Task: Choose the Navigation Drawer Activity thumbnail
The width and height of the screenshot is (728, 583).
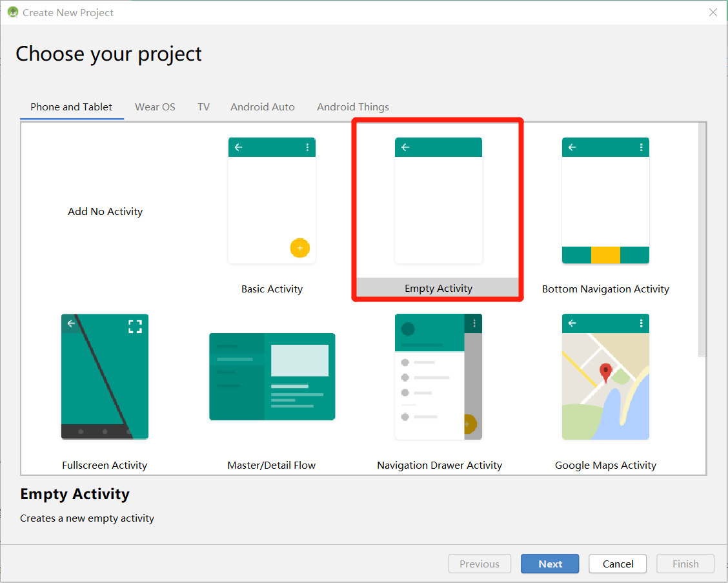Action: tap(438, 377)
